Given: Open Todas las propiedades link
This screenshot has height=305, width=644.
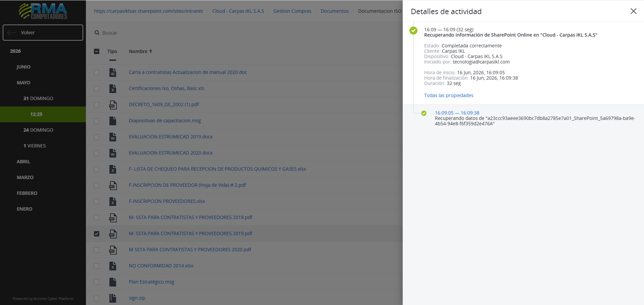Looking at the screenshot, I should 449,95.
